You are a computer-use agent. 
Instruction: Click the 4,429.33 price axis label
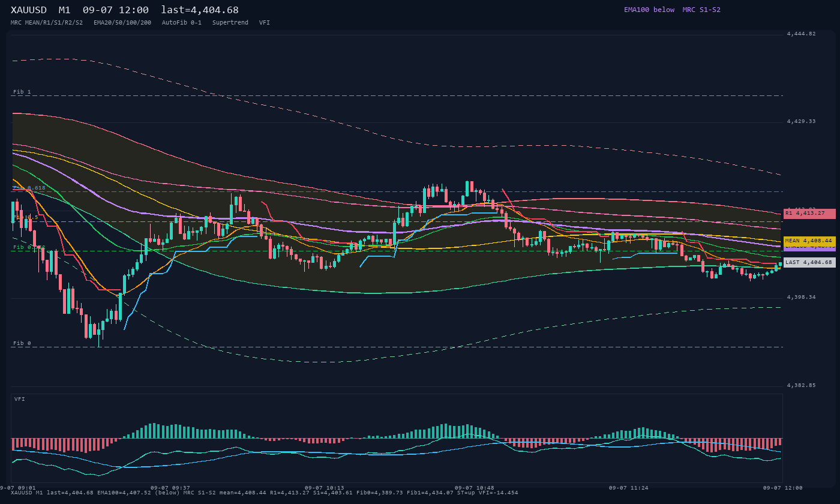pyautogui.click(x=802, y=121)
